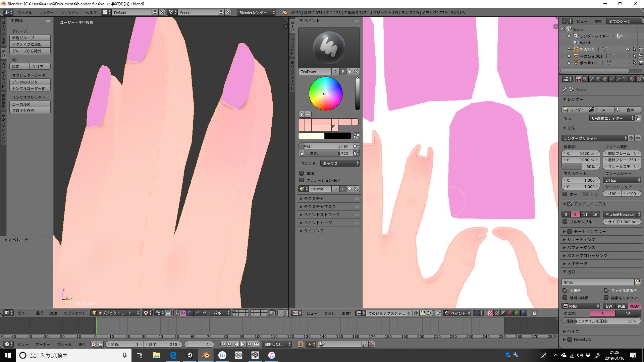Toggle the 上書き overwrite checkbox

565,290
